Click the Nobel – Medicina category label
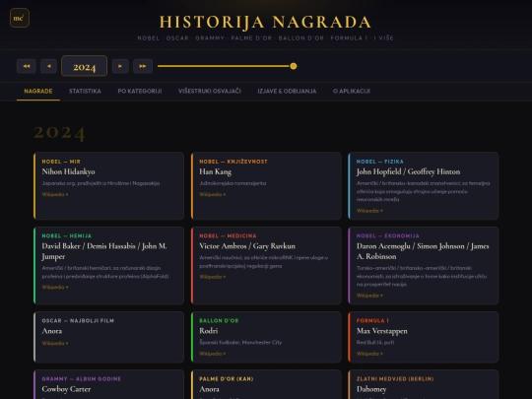Image resolution: width=532 pixels, height=399 pixels. (228, 235)
